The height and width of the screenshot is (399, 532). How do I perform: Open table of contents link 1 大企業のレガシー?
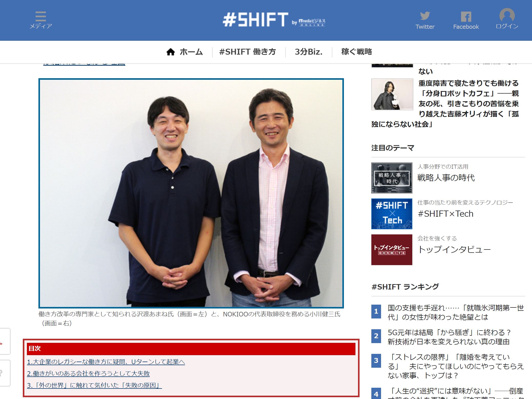point(106,362)
